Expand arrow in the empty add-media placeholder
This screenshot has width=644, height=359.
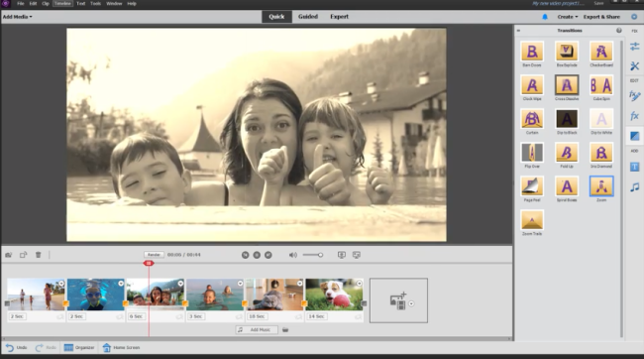411,303
